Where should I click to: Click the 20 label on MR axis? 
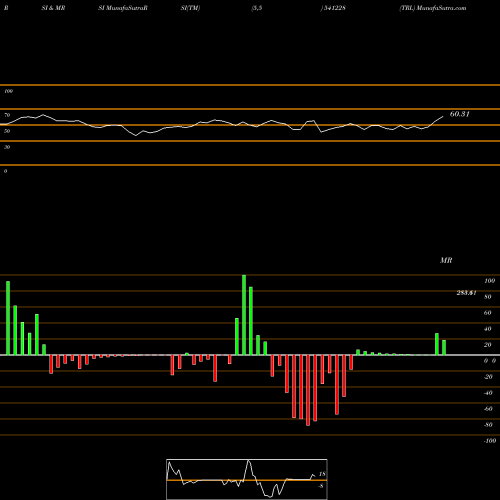pyautogui.click(x=488, y=345)
